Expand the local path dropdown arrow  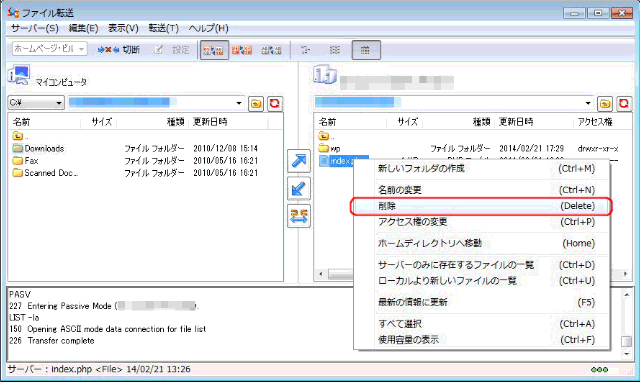coord(239,103)
